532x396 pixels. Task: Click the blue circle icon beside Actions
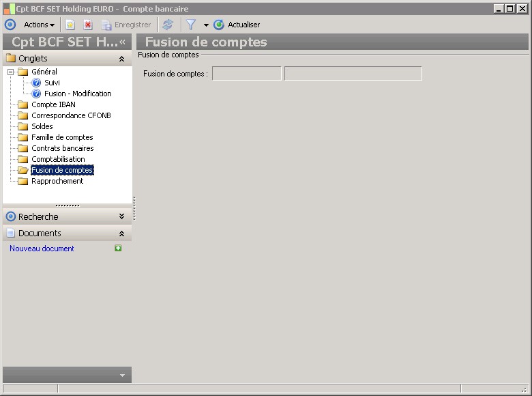(x=10, y=25)
